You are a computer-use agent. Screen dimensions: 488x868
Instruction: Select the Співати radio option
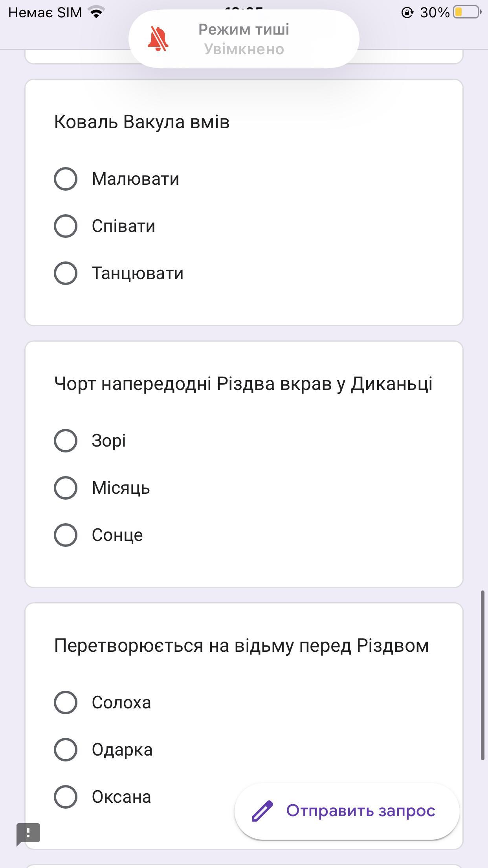coord(66,226)
